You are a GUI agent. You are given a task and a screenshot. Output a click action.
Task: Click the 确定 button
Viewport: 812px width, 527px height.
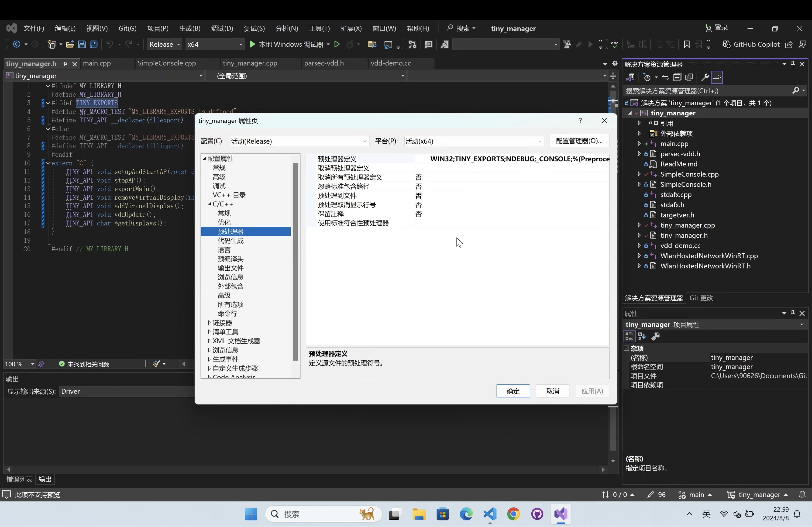click(x=513, y=391)
